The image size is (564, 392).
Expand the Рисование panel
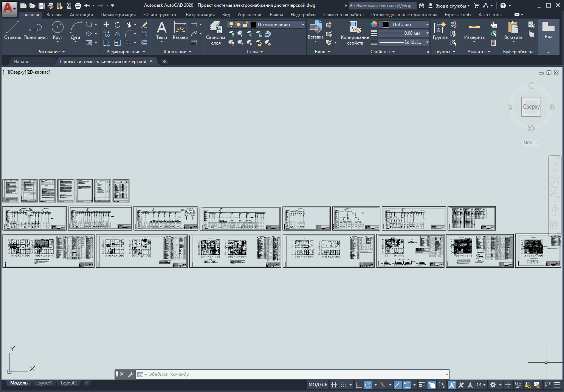[51, 52]
